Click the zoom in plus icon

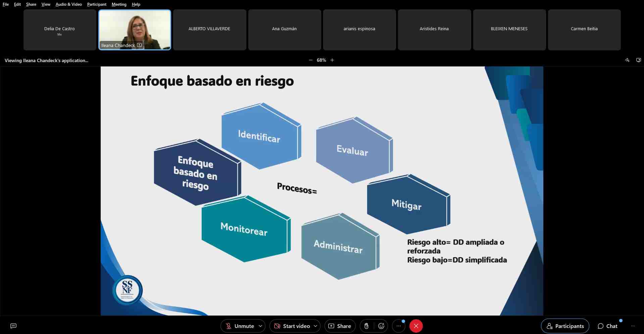[332, 60]
